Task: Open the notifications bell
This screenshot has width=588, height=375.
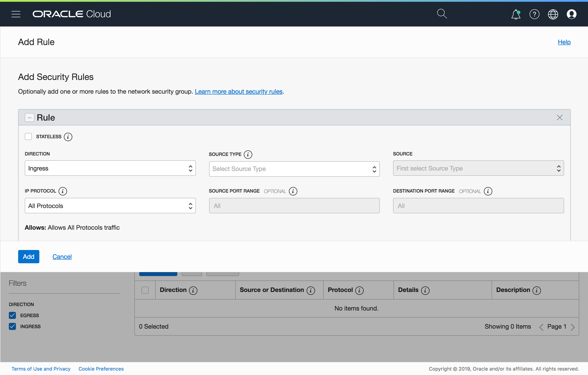Action: coord(515,14)
